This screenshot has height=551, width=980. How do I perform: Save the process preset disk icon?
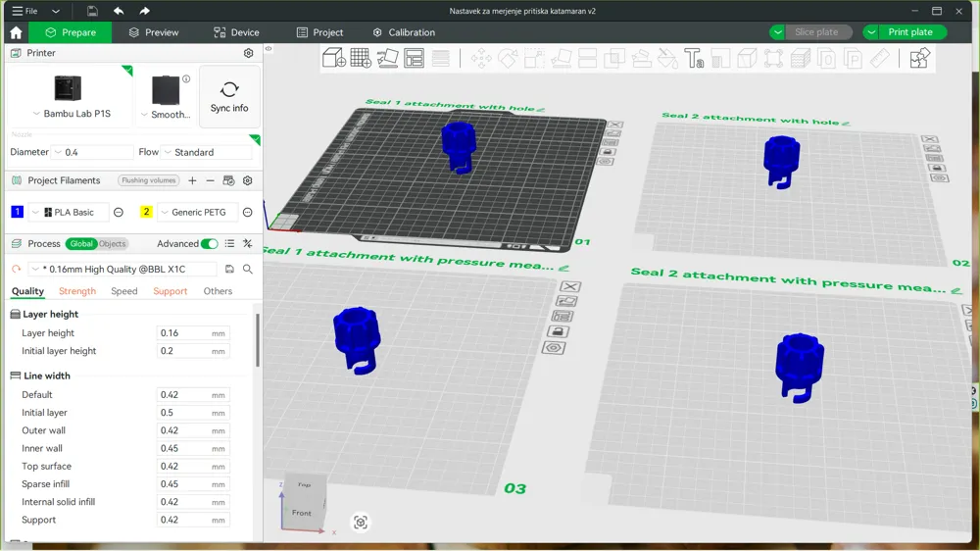[229, 269]
